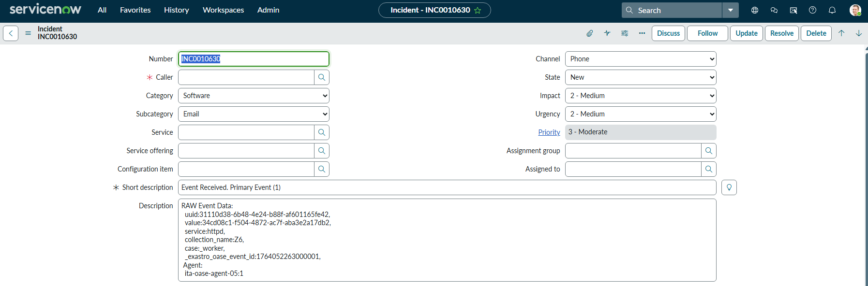The image size is (868, 286).
Task: Open the form context hamburger menu
Action: (28, 33)
